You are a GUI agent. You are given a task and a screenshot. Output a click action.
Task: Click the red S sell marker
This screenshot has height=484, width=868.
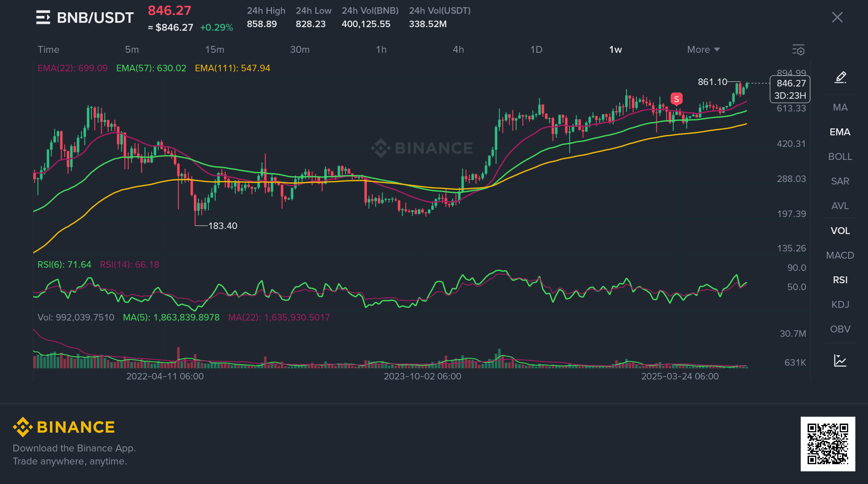point(676,99)
